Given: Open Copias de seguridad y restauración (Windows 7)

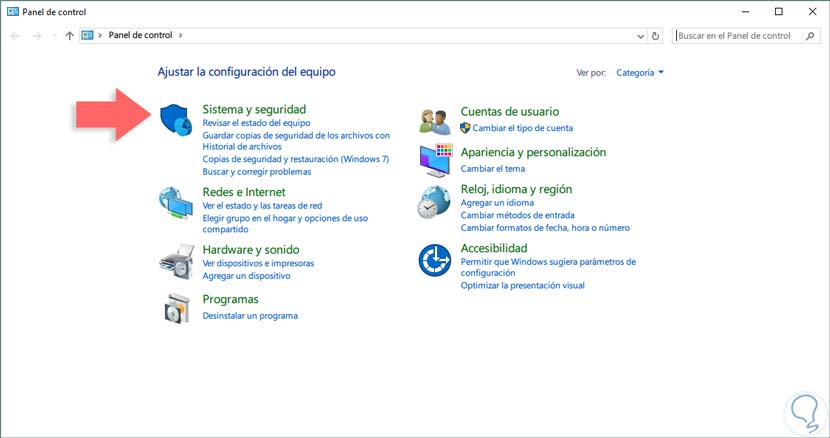Looking at the screenshot, I should point(295,159).
